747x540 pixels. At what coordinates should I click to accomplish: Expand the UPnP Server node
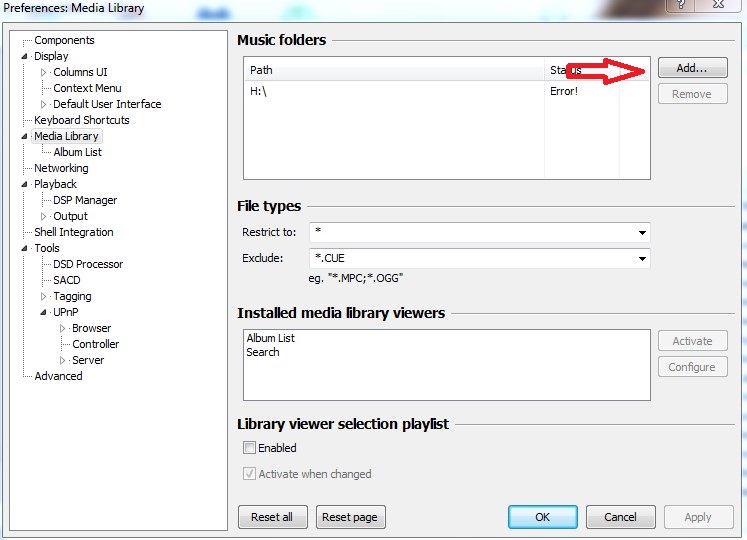click(x=62, y=360)
